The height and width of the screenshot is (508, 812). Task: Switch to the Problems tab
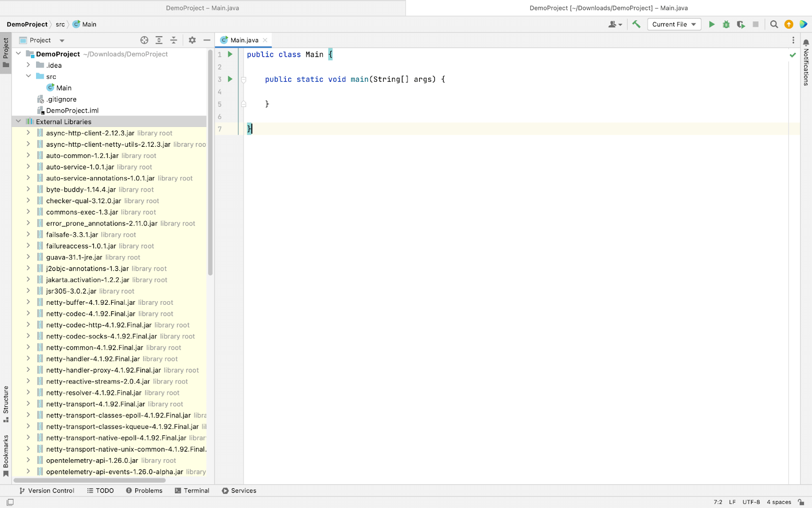click(144, 491)
